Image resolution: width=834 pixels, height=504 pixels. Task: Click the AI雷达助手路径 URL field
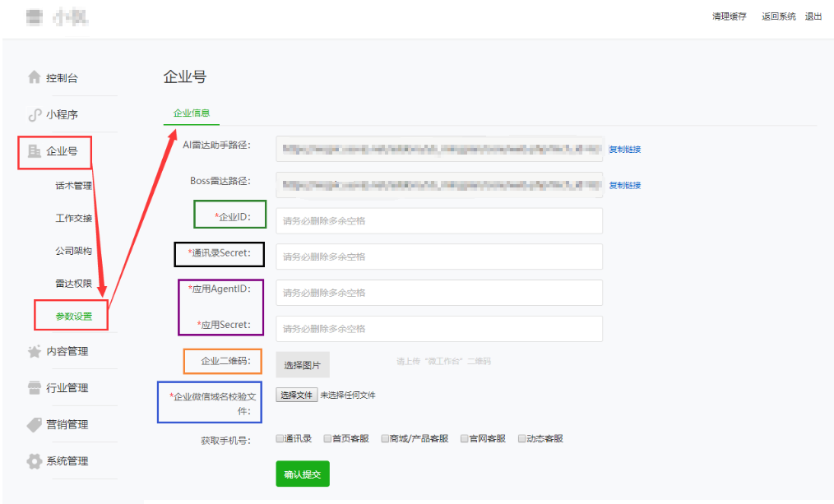pos(439,149)
